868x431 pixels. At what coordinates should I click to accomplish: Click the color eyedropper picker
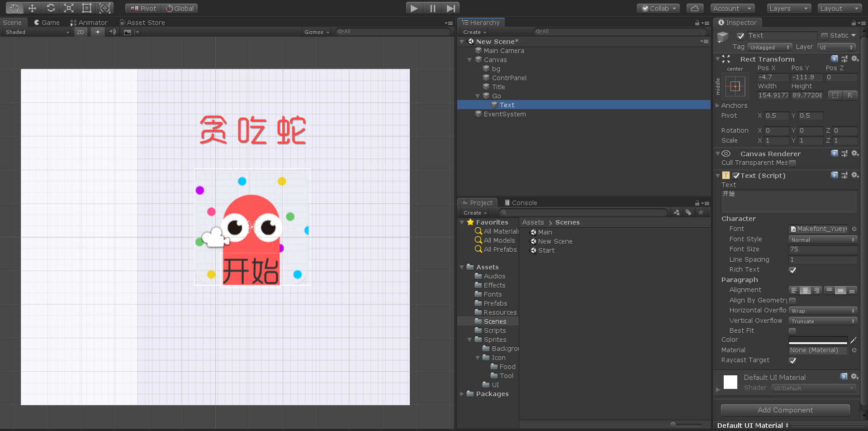853,340
